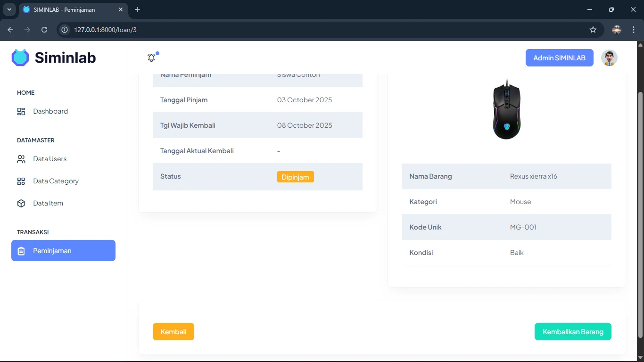Image resolution: width=644 pixels, height=362 pixels.
Task: Click the Rexus mouse product image
Action: (507, 110)
